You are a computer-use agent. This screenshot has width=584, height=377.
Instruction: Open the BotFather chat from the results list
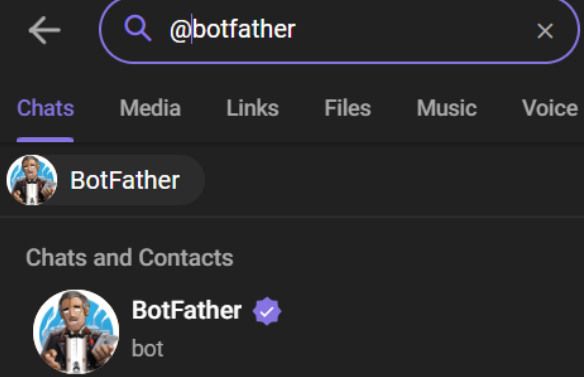pos(292,332)
